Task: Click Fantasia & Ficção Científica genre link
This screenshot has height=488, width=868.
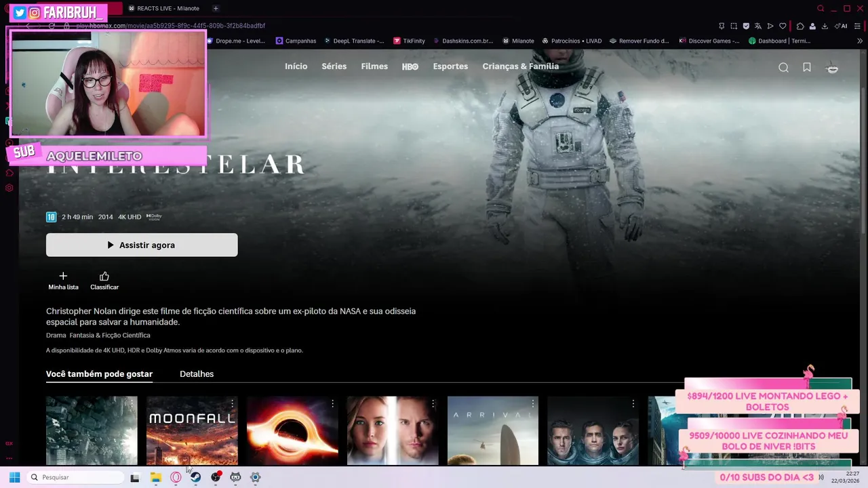Action: pos(110,335)
